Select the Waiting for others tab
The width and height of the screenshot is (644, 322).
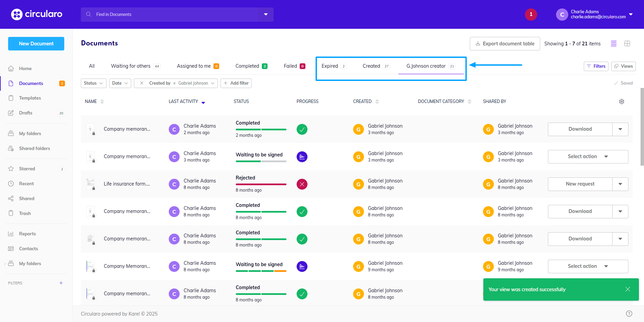(x=131, y=66)
